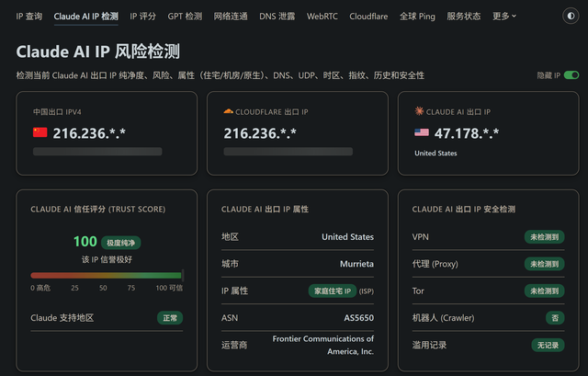Click the Cloudflare 出口 IP address 216.236.*.*
Viewport: 588px width, 376px height.
pyautogui.click(x=260, y=133)
